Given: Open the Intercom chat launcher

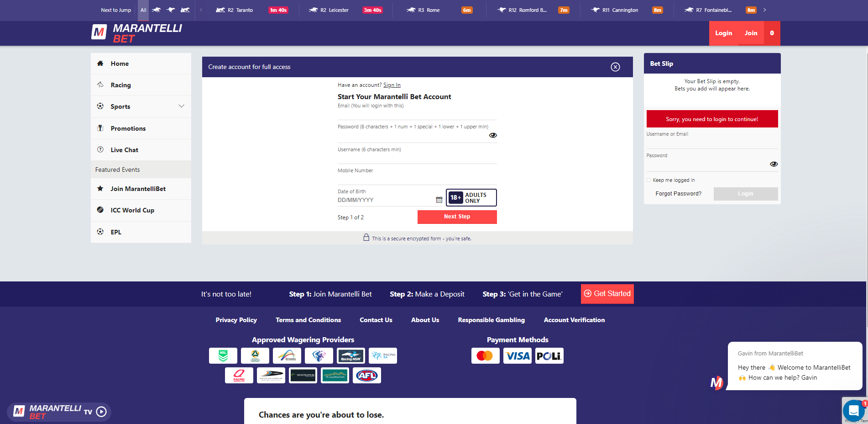Looking at the screenshot, I should [x=853, y=411].
